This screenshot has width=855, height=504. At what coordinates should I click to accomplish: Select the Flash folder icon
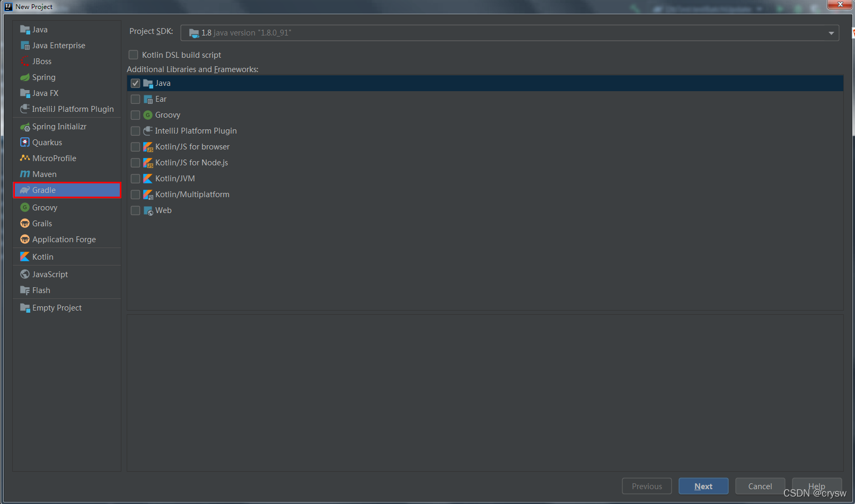coord(25,290)
